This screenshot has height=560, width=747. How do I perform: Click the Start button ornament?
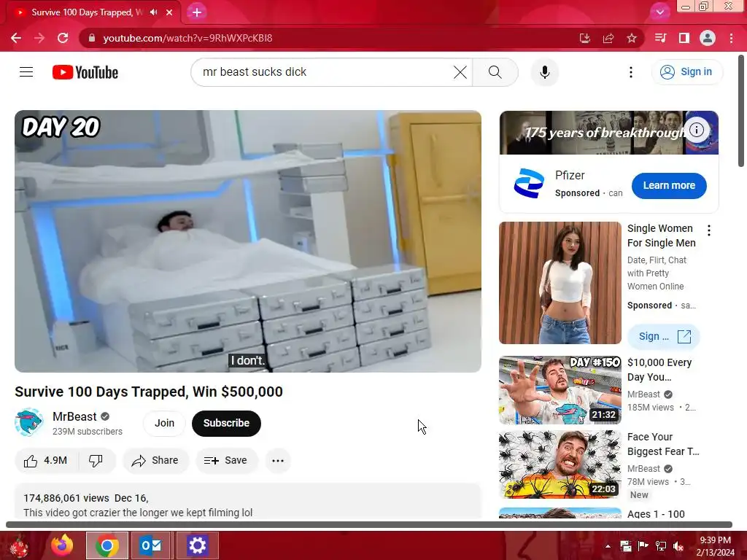(19, 546)
